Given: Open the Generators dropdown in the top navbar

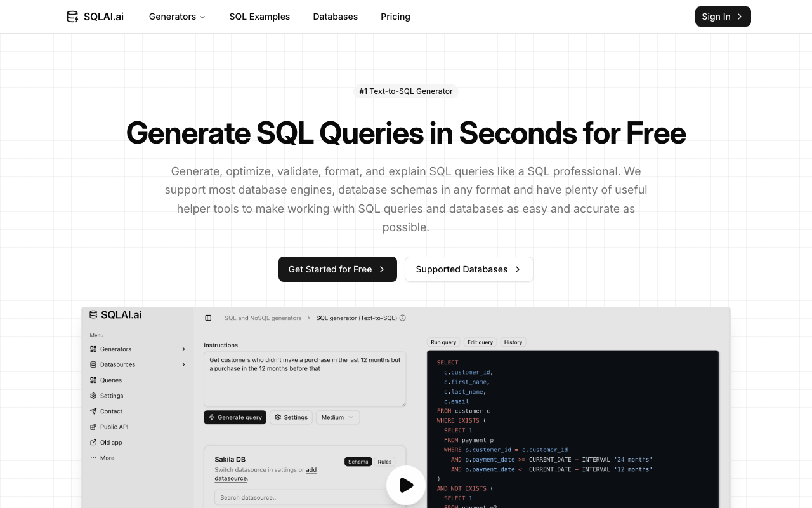Looking at the screenshot, I should pos(177,17).
